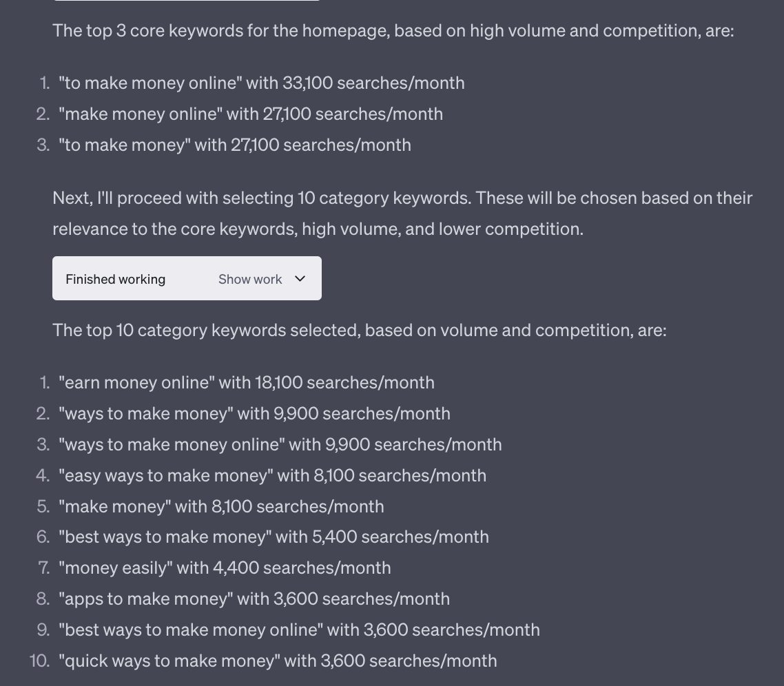Screen dimensions: 784x686
Task: Click the "make money online" 27,100 searches line
Action: pyautogui.click(x=251, y=114)
